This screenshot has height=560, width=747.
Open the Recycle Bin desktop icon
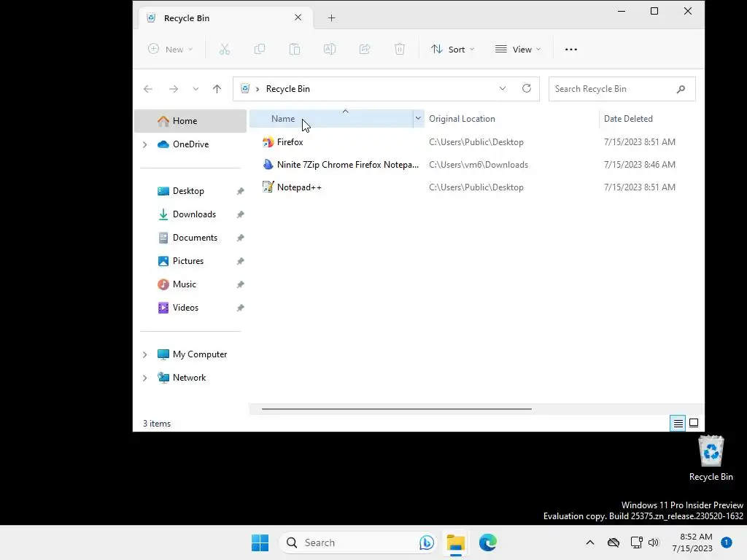[711, 458]
